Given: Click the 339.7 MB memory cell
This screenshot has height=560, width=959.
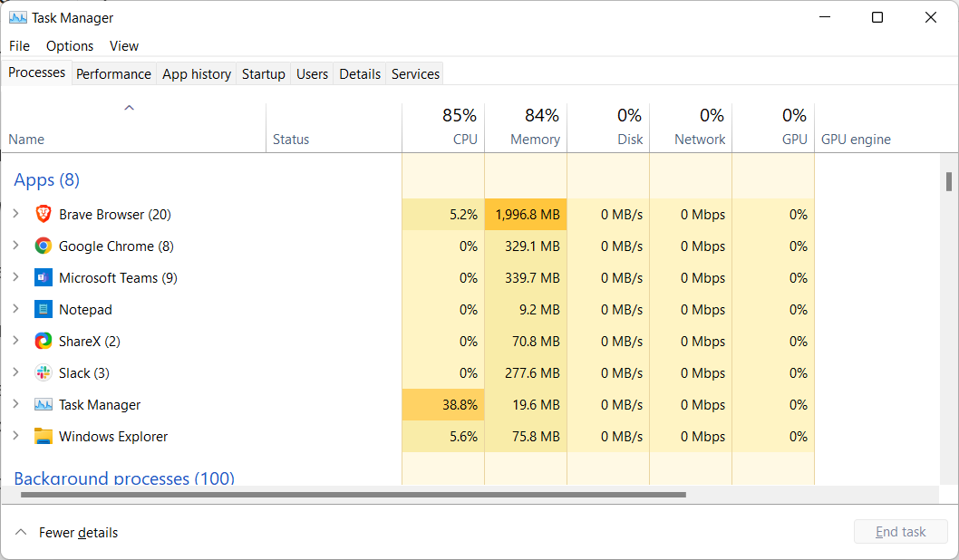Looking at the screenshot, I should [x=526, y=278].
